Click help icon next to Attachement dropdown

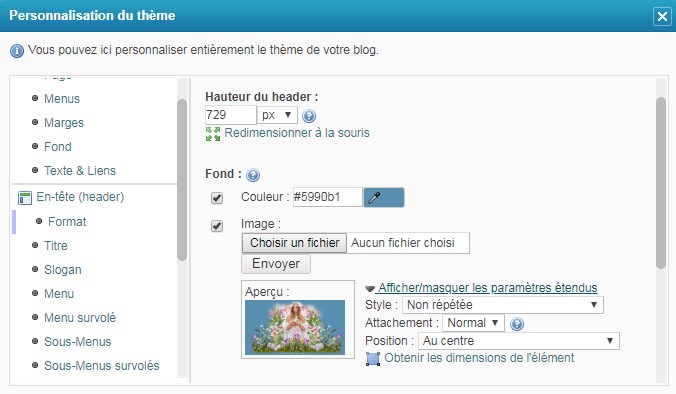click(517, 324)
